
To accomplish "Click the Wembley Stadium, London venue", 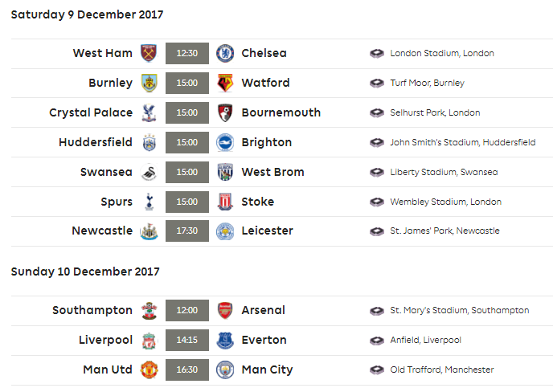I will click(x=446, y=202).
